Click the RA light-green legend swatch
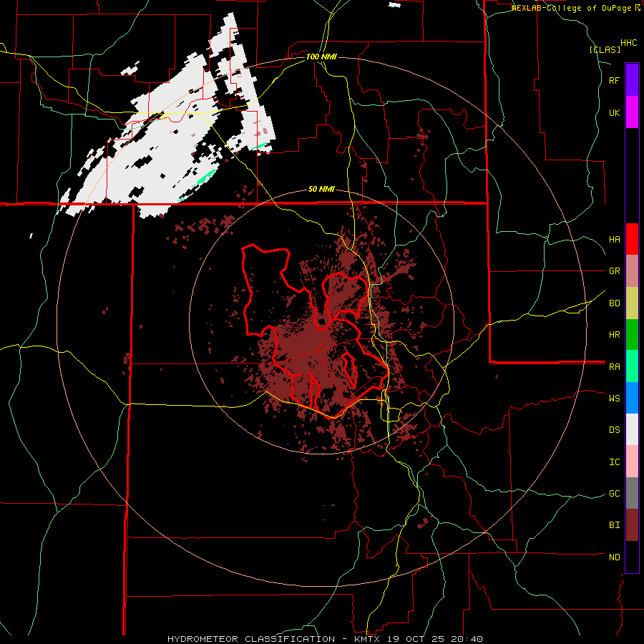 pyautogui.click(x=632, y=366)
